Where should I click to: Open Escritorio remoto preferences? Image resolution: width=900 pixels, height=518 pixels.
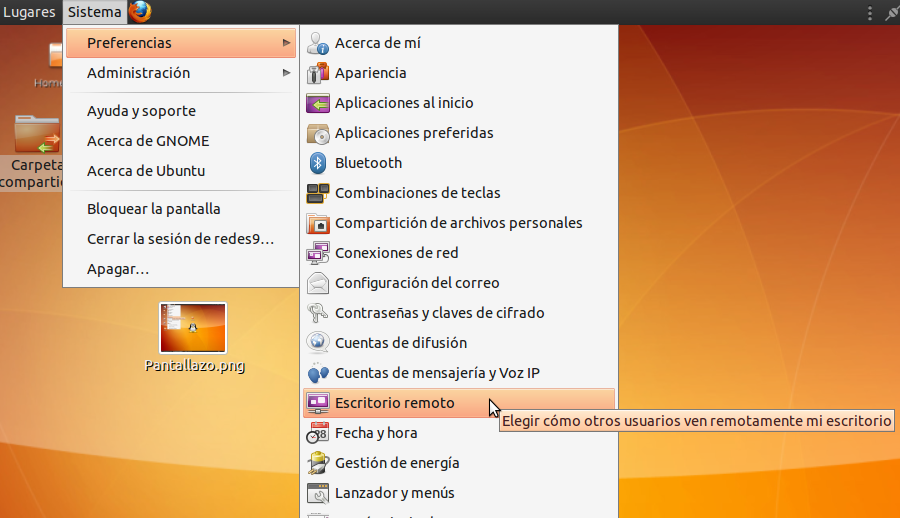(459, 403)
